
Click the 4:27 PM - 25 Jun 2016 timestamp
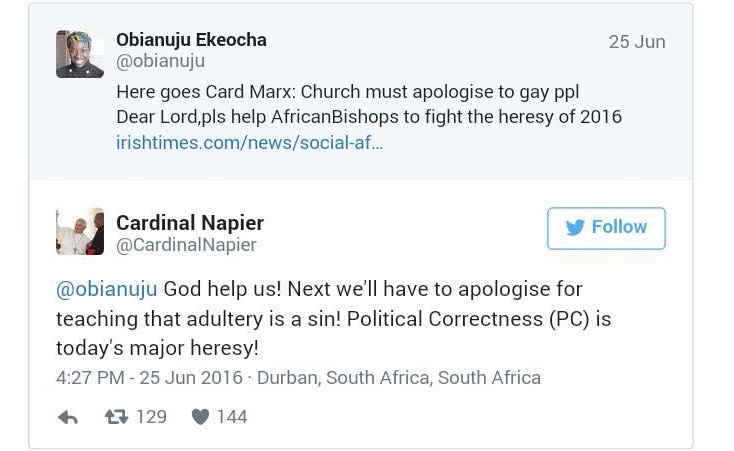click(x=149, y=378)
